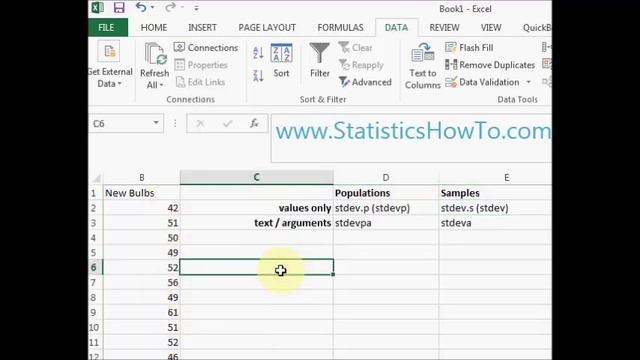Viewport: 640px width, 360px height.
Task: Click the Samples cell
Action: pos(496,193)
